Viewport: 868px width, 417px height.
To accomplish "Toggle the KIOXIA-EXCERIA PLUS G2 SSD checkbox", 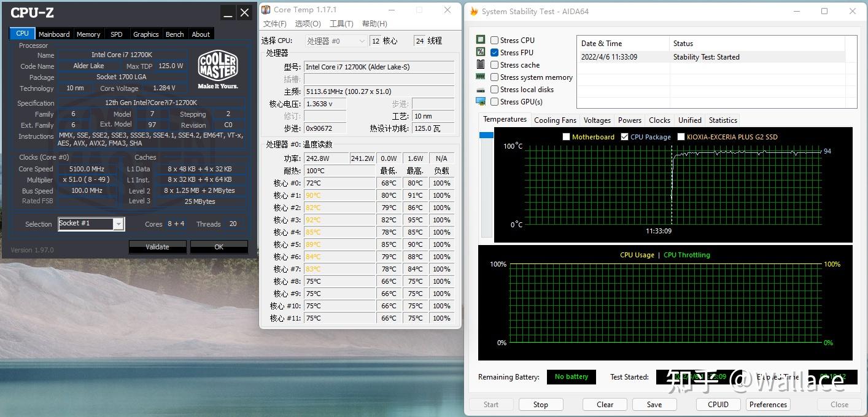I will click(x=681, y=137).
